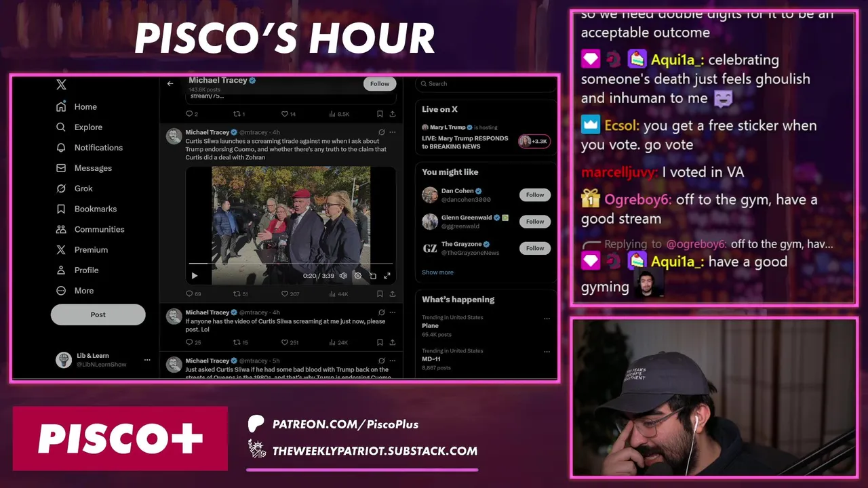Bookmark the video tweet with 44K views

coord(380,294)
